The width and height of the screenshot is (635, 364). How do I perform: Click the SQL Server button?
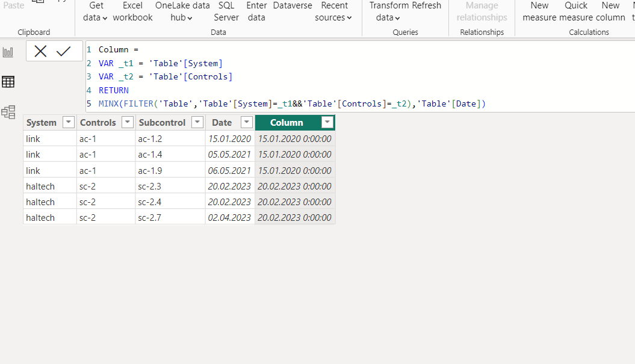click(226, 11)
